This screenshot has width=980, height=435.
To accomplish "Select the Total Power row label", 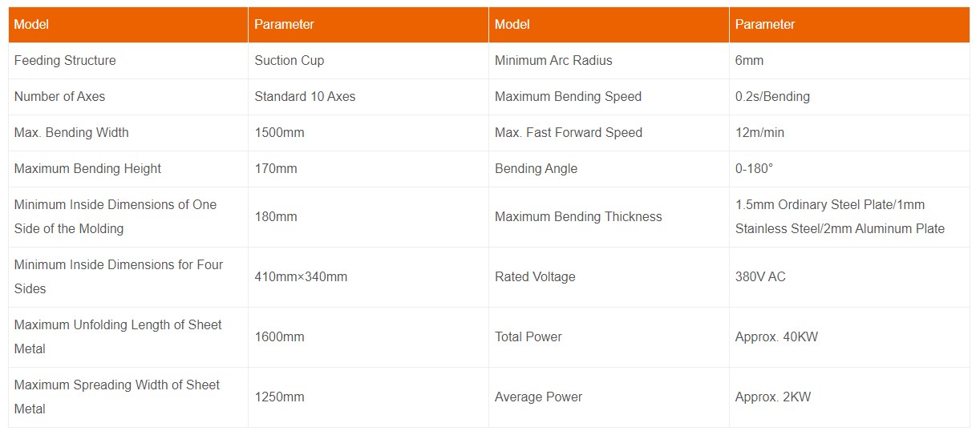I will (528, 337).
